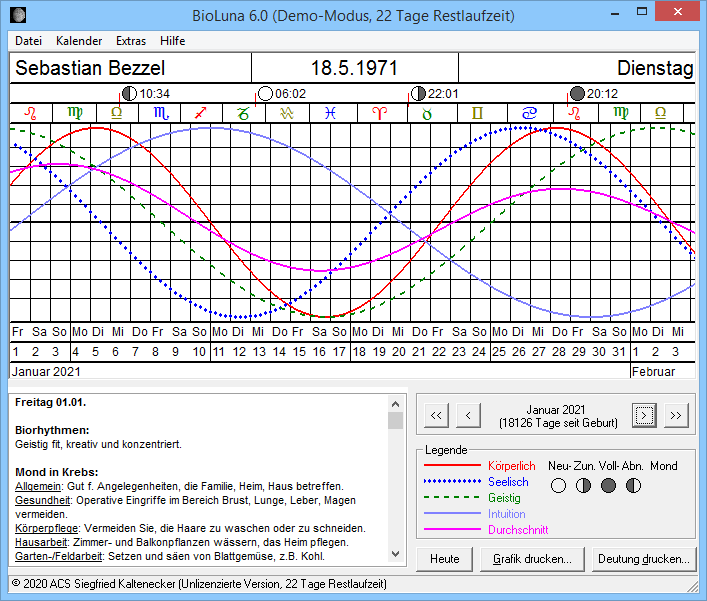Click the Körperlich legend label
Screen dimensions: 707x601
pyautogui.click(x=512, y=466)
